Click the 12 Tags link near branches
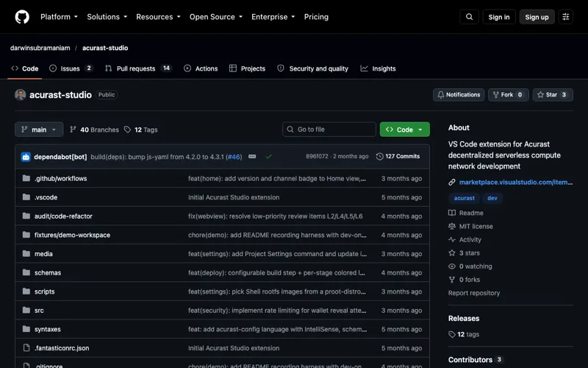 (x=141, y=130)
